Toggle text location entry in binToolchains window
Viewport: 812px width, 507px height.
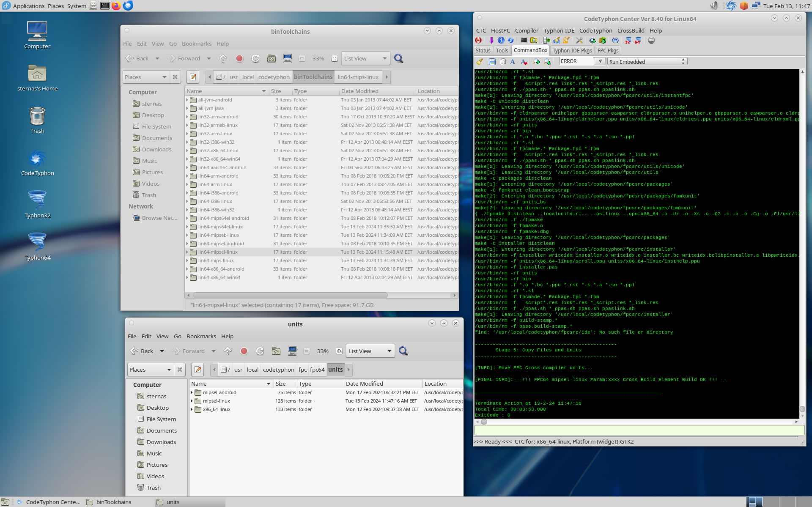coord(193,77)
